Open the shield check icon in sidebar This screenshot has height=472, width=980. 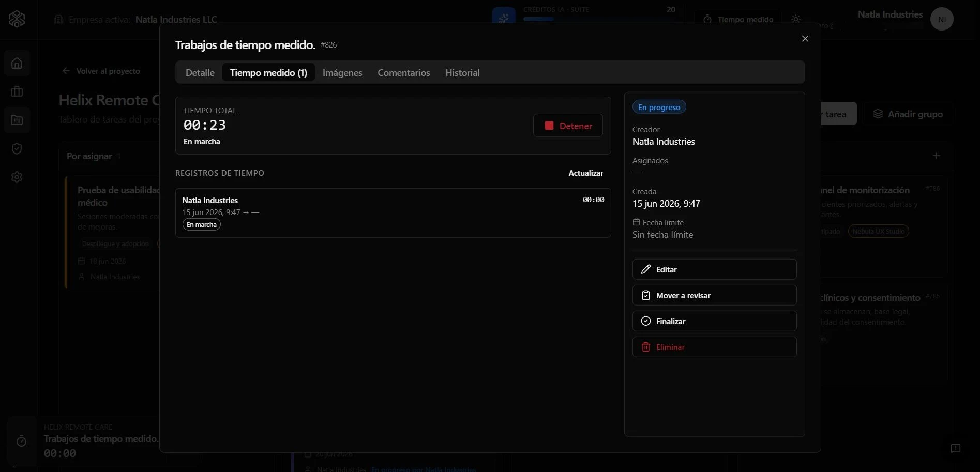tap(17, 148)
